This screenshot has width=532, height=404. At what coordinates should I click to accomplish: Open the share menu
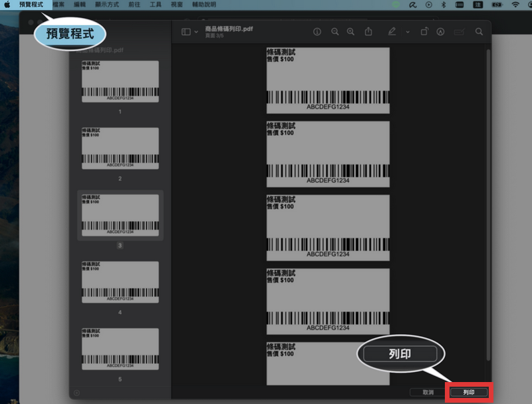368,31
